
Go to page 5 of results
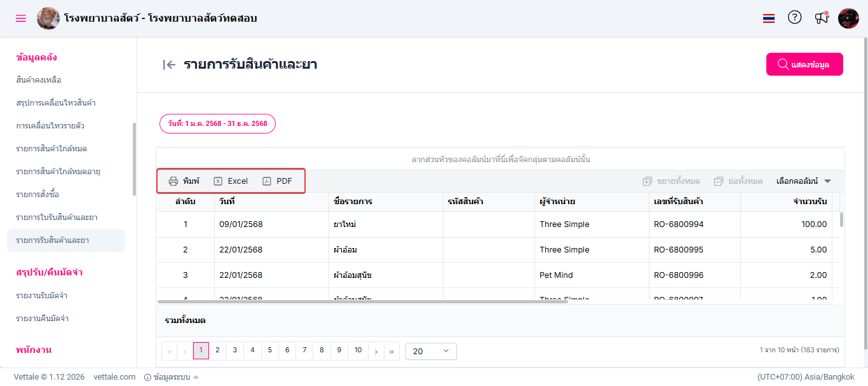[x=270, y=350]
